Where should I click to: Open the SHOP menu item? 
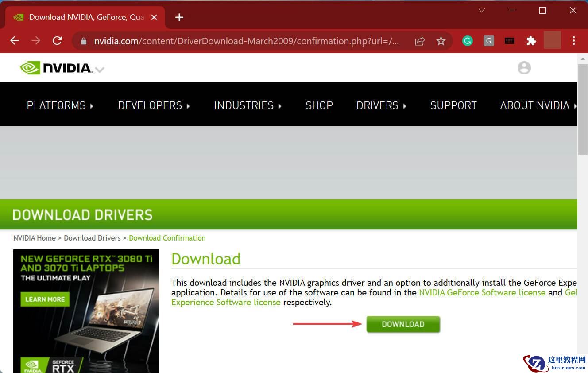tap(319, 105)
